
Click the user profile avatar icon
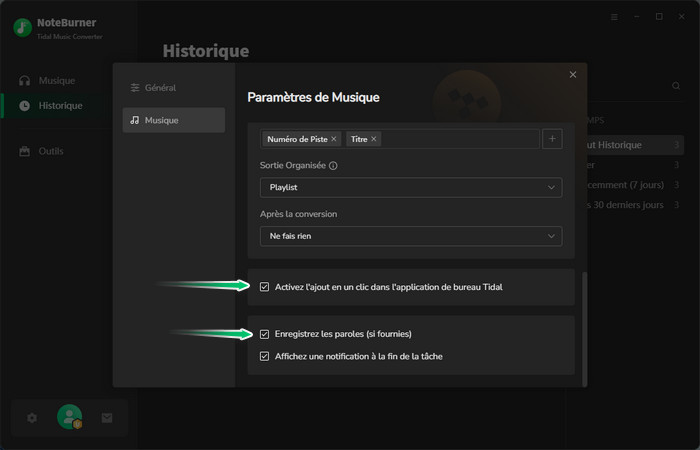click(69, 417)
